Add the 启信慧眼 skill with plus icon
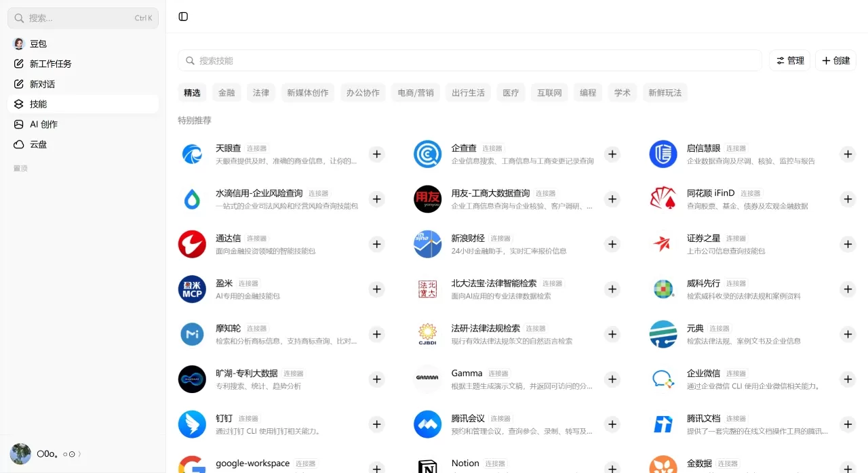 [848, 155]
